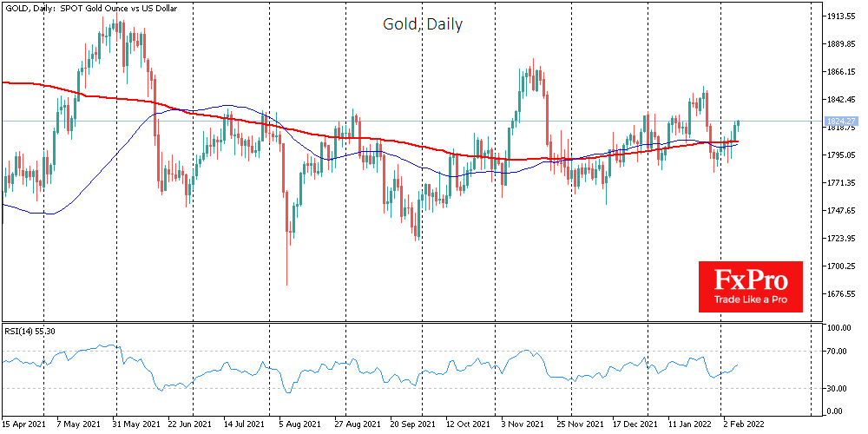The height and width of the screenshot is (434, 868).
Task: Click the 100.00 RSI axis label
Action: (836, 329)
